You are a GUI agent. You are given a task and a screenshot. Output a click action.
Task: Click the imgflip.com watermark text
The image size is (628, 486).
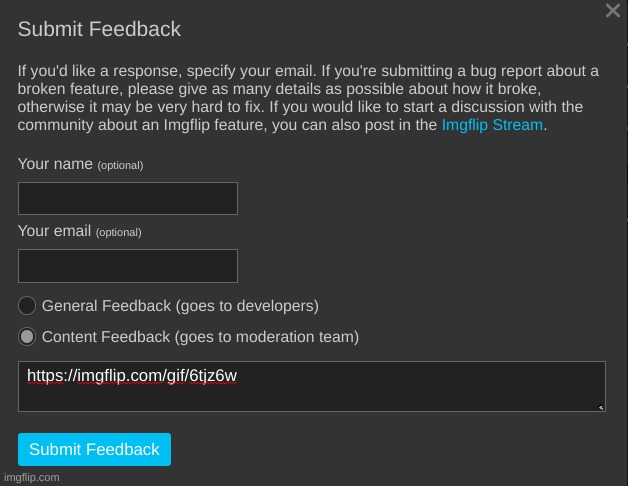point(32,478)
